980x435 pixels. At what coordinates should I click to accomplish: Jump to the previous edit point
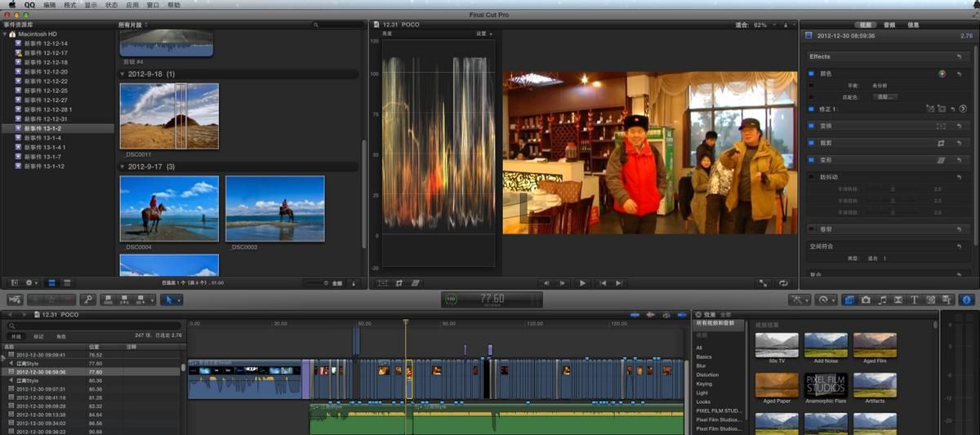(x=603, y=283)
